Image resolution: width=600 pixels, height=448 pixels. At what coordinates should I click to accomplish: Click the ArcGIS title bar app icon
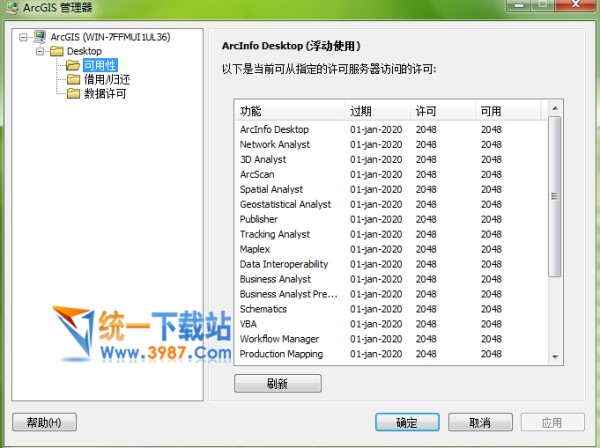point(9,9)
